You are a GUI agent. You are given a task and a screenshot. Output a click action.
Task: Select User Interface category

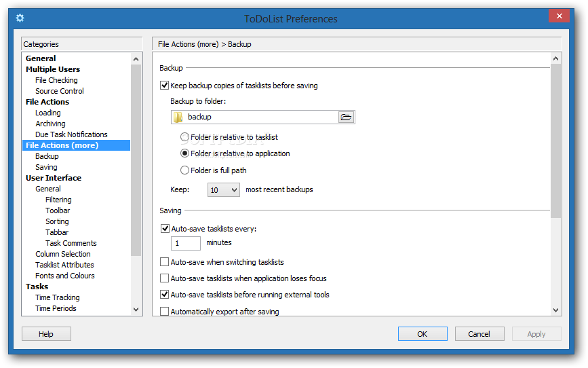[x=54, y=178]
